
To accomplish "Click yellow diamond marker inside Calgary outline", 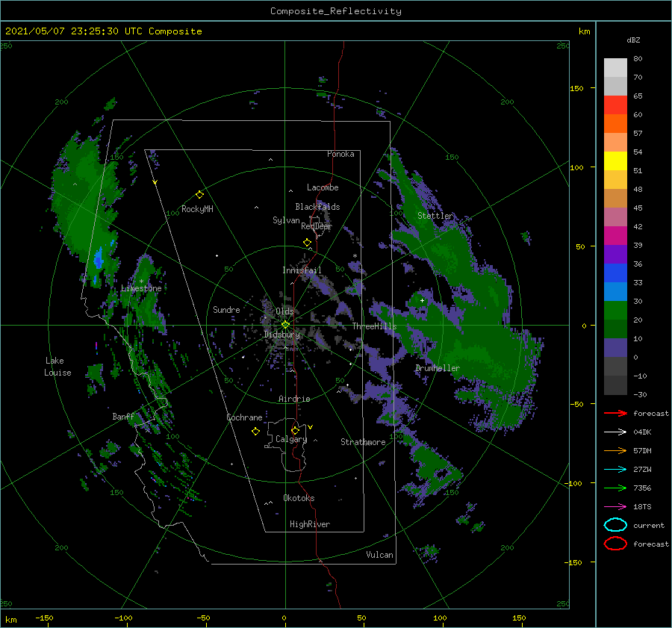I will (295, 430).
